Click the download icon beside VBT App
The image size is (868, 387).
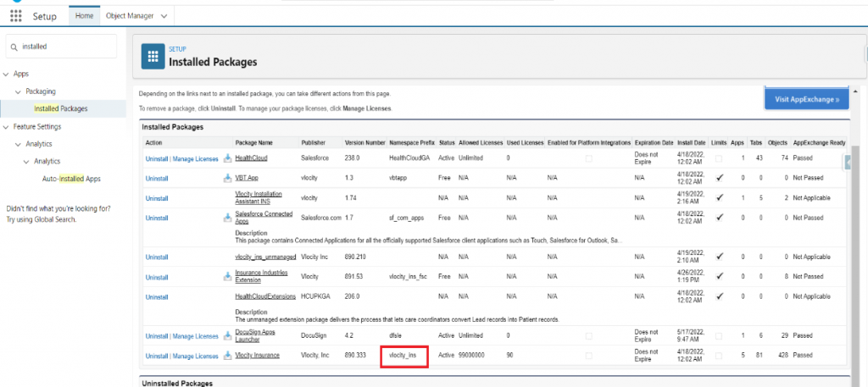coord(227,178)
